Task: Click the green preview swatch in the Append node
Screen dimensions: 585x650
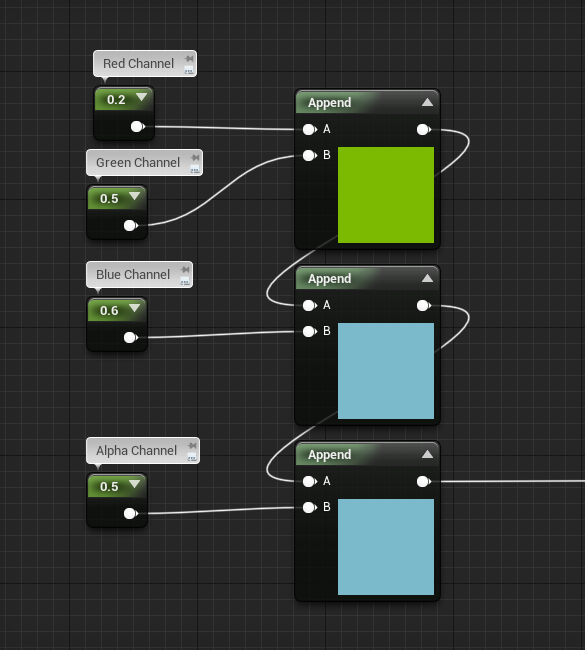Action: click(x=386, y=195)
